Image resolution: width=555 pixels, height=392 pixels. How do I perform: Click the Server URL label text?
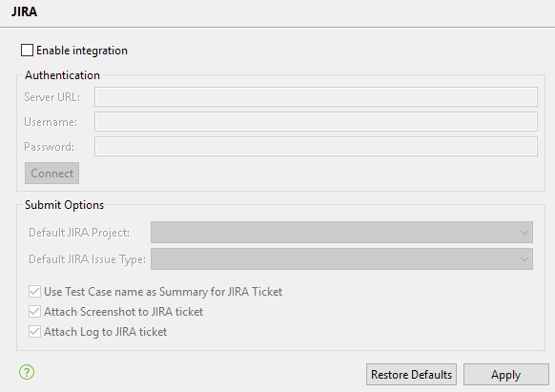click(52, 97)
